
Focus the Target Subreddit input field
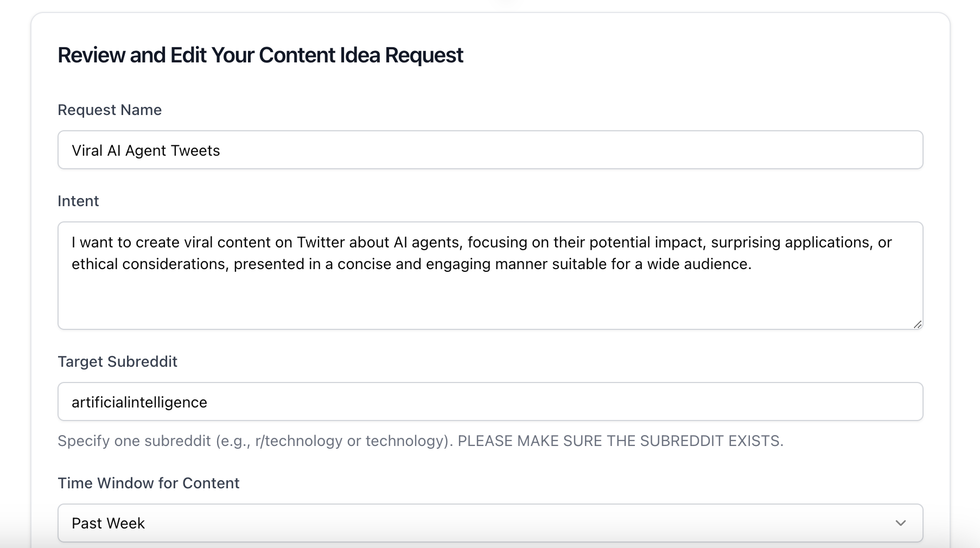tap(489, 402)
